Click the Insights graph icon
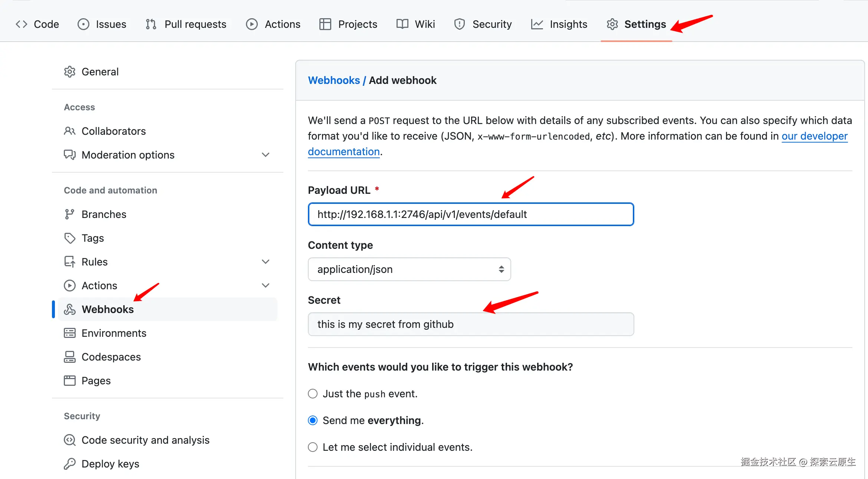The image size is (868, 479). (537, 24)
